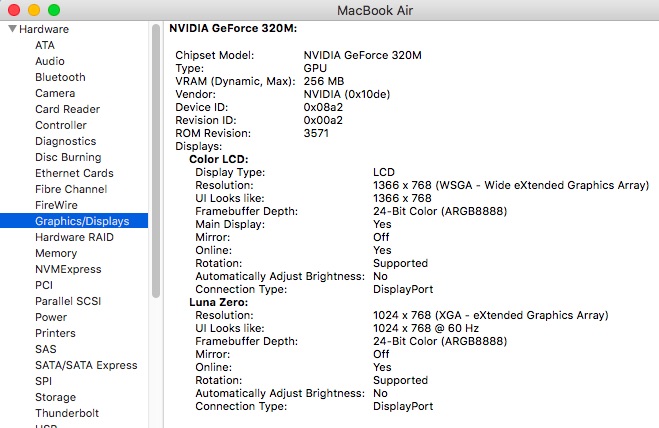This screenshot has height=428, width=659.
Task: Select the highlighted Graphics/Displays item
Action: coord(74,221)
